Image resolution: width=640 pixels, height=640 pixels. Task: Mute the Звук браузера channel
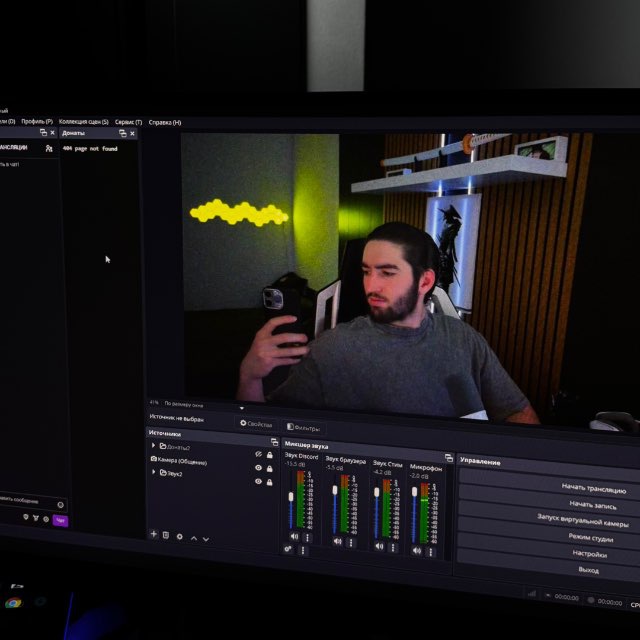pos(338,541)
